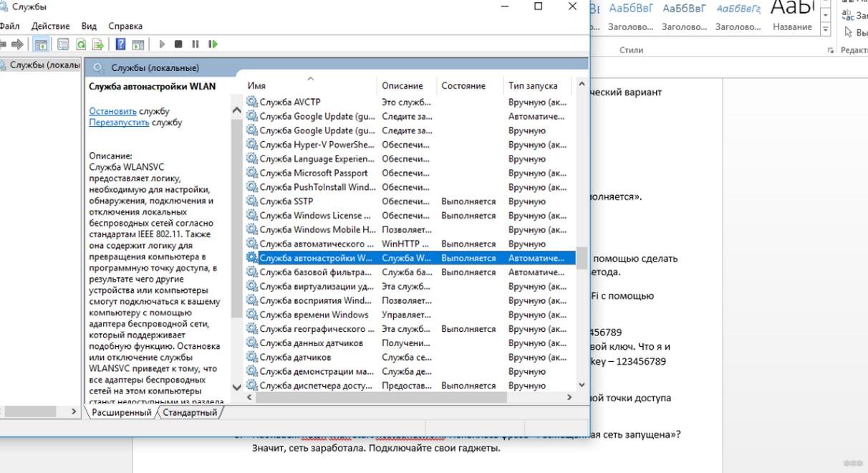Click the gear icon of Служба базовой фильтра... row
This screenshot has width=868, height=473.
(x=251, y=272)
